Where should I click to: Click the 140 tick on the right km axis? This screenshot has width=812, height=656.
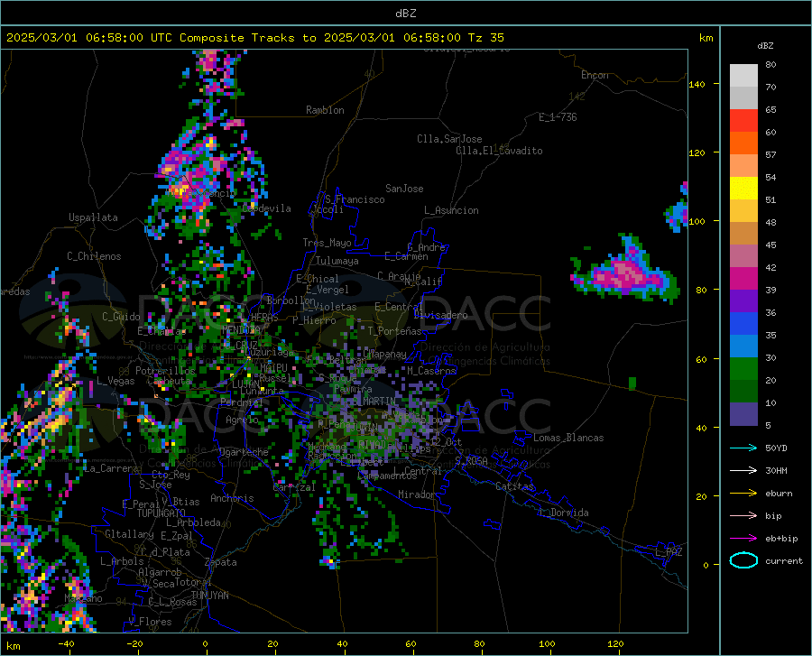pos(697,84)
